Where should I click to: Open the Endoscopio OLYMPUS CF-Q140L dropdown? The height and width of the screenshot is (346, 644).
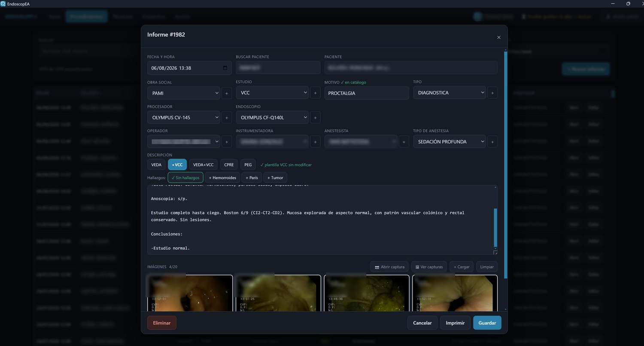tap(272, 117)
